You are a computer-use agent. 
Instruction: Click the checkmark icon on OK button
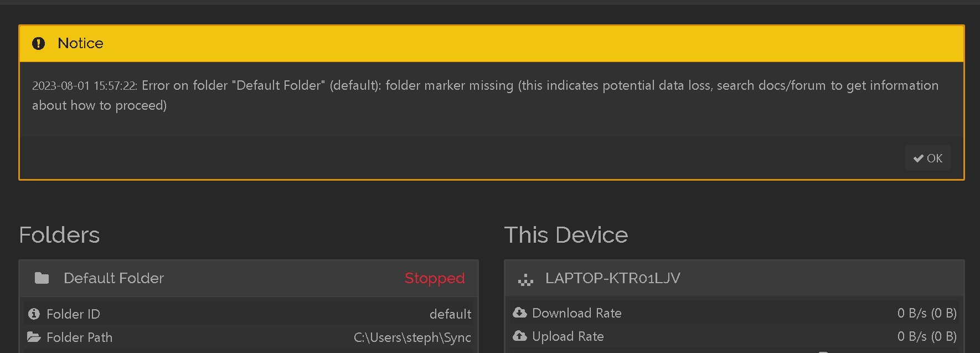(919, 158)
